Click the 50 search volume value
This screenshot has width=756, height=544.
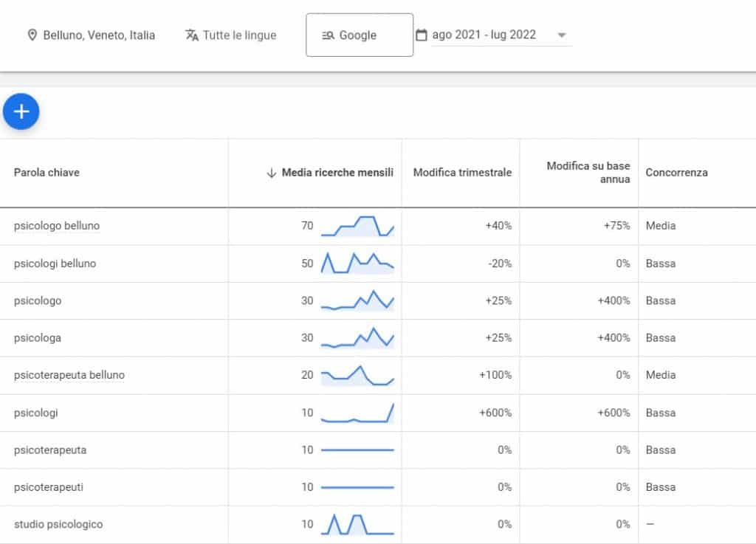coord(307,264)
